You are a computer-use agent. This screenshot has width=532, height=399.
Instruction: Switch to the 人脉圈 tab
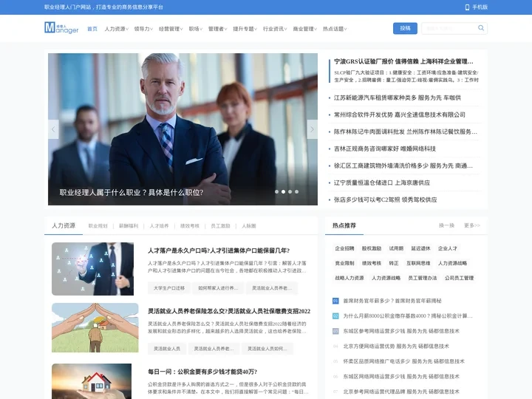[x=249, y=226]
